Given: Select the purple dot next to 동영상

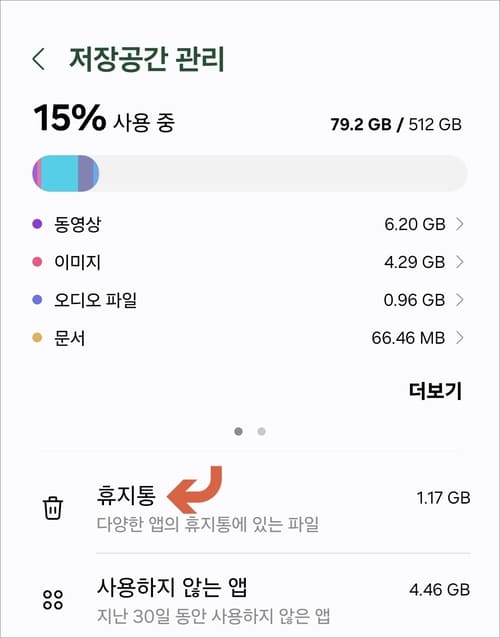Looking at the screenshot, I should 37,224.
